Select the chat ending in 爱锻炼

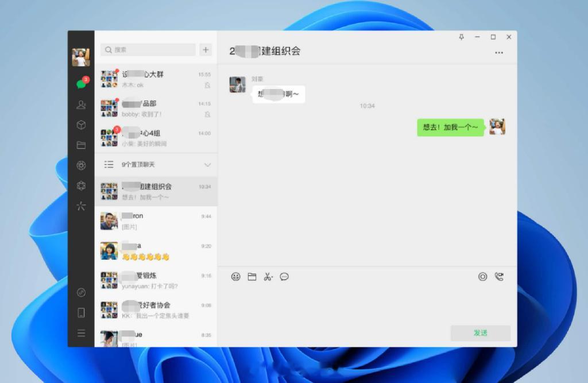[x=156, y=280]
